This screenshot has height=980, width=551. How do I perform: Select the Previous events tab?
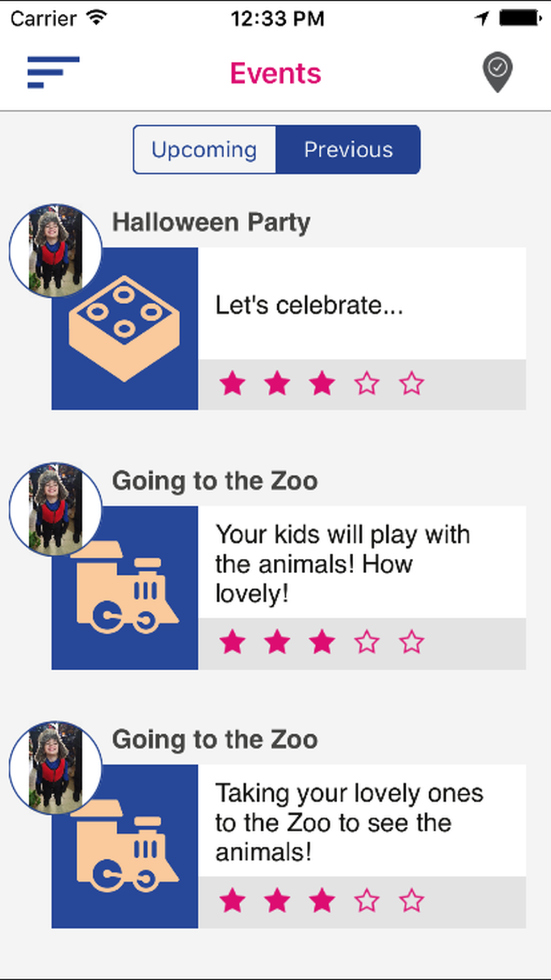(348, 150)
